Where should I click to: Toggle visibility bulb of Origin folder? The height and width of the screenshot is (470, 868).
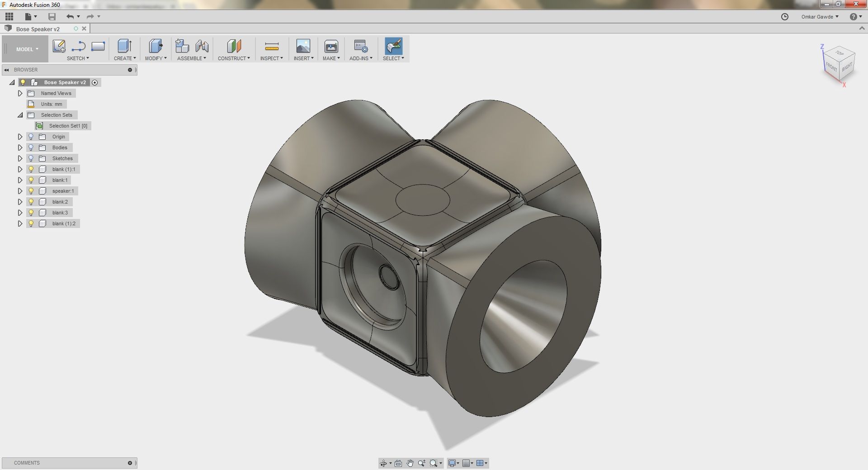tap(31, 137)
